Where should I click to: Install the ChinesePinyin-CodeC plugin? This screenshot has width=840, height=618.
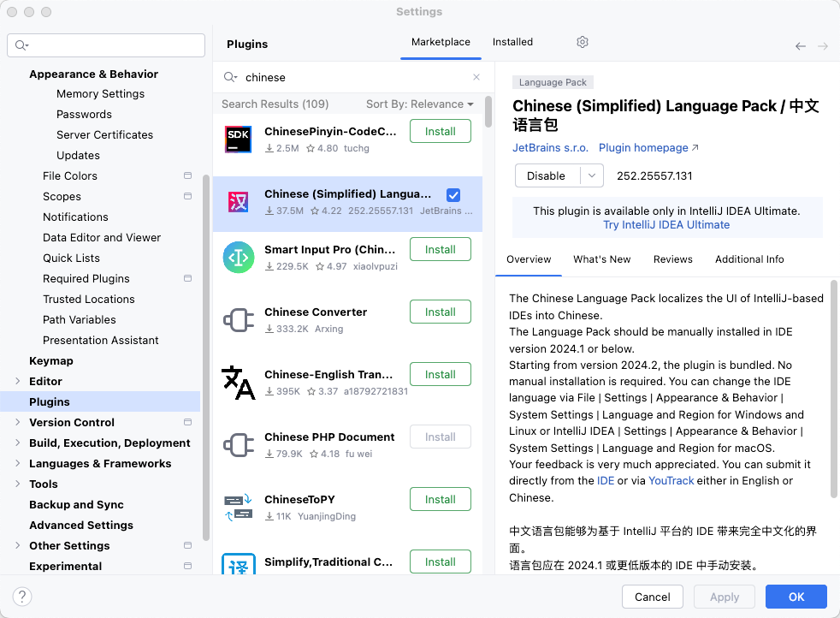tap(441, 131)
